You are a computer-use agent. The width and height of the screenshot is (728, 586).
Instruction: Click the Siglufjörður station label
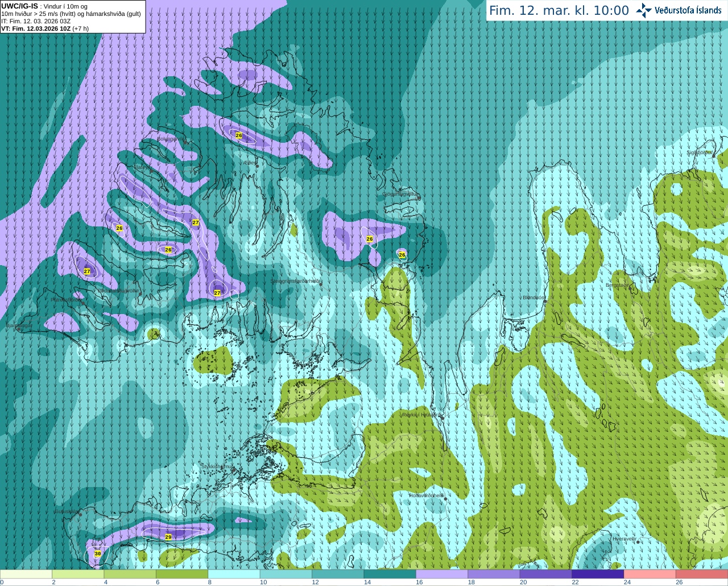tap(699, 152)
